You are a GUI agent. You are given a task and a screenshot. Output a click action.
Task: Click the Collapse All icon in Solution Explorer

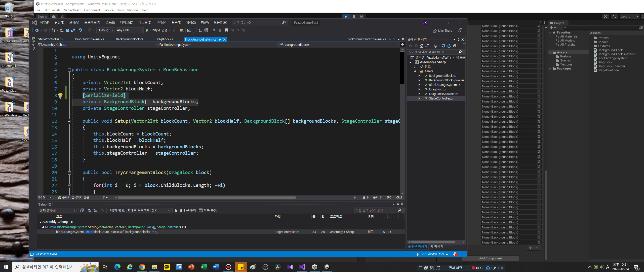pos(455,46)
